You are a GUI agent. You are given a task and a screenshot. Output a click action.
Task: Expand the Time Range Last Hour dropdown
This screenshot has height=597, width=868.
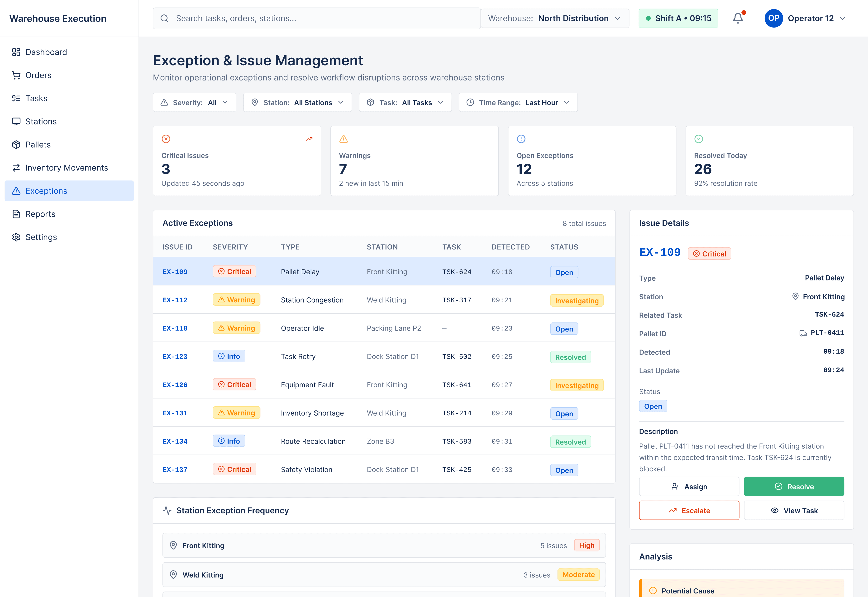point(518,102)
